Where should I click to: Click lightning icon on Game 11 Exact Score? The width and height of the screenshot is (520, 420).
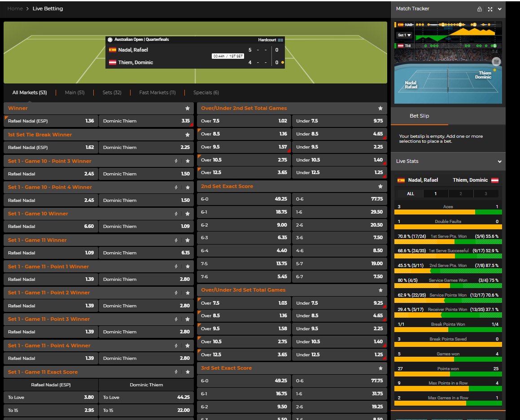pyautogui.click(x=176, y=372)
